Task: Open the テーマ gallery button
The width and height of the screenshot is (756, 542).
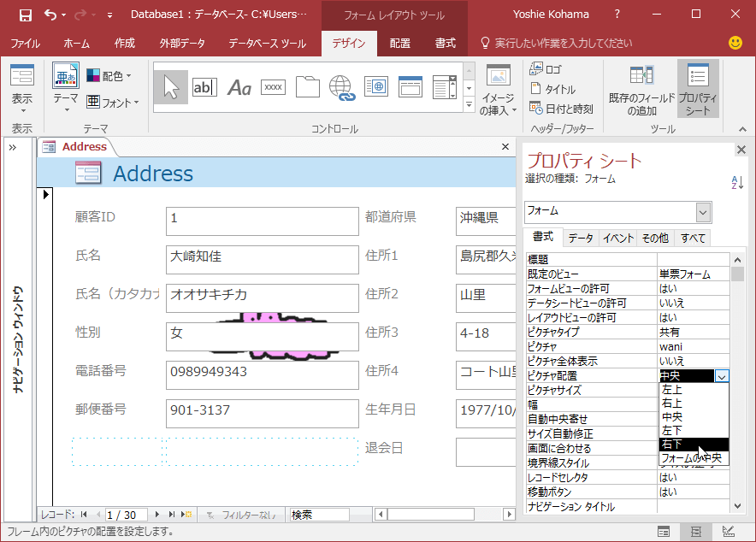Action: pyautogui.click(x=66, y=88)
